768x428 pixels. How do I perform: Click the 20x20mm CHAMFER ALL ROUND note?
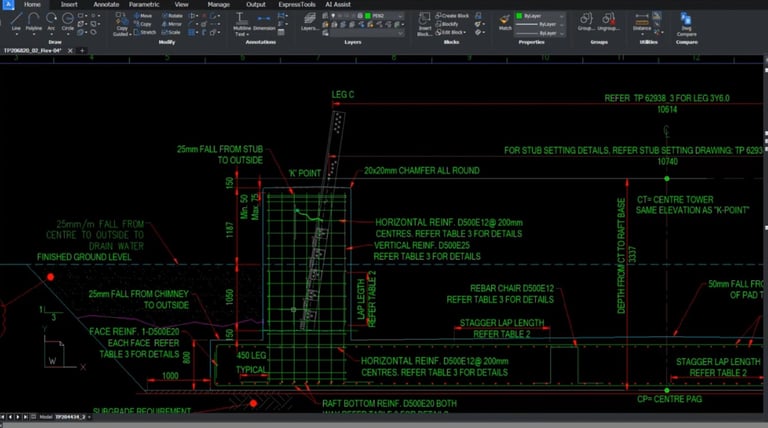tap(422, 171)
